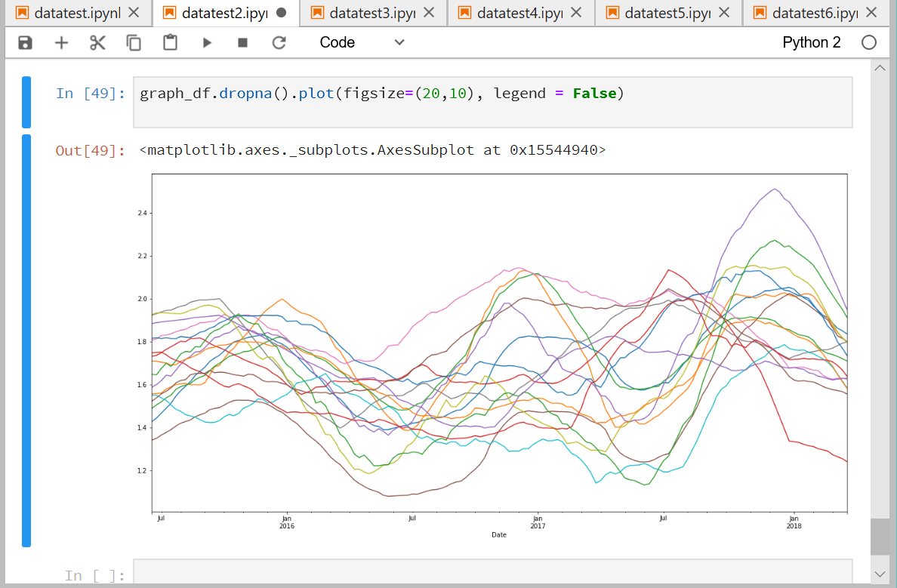This screenshot has width=897, height=588.
Task: Click the 2.4 y-axis tick label
Action: (142, 213)
